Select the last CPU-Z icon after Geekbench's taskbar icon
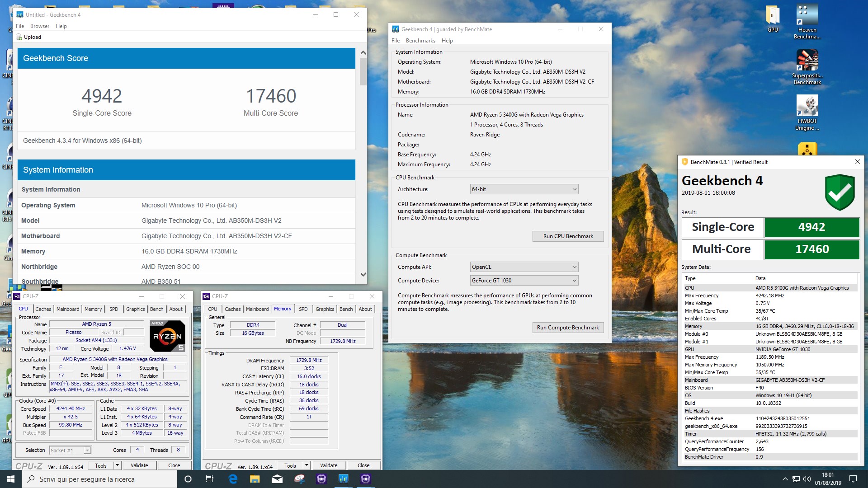Viewport: 868px width, 488px height. point(366,479)
